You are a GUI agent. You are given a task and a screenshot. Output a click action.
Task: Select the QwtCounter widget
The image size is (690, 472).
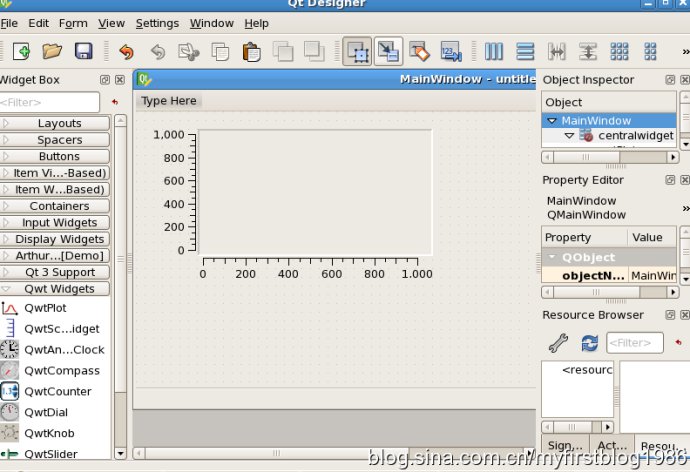(58, 392)
